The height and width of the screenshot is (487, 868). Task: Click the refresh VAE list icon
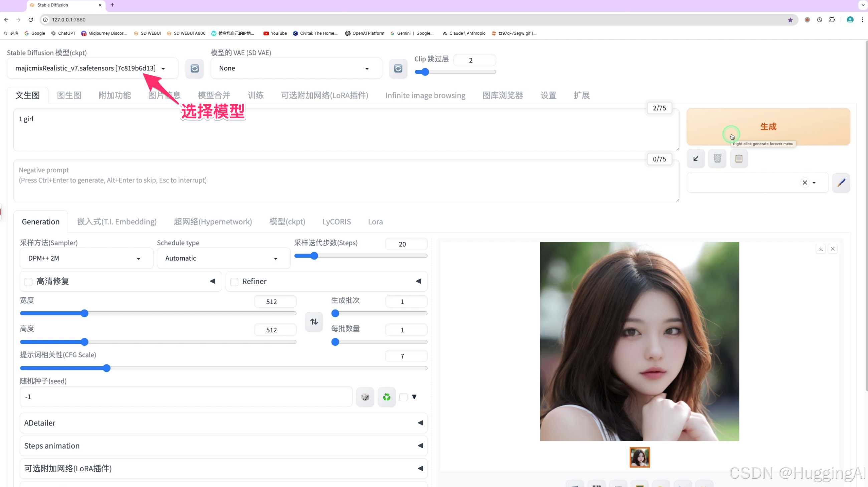tap(398, 69)
